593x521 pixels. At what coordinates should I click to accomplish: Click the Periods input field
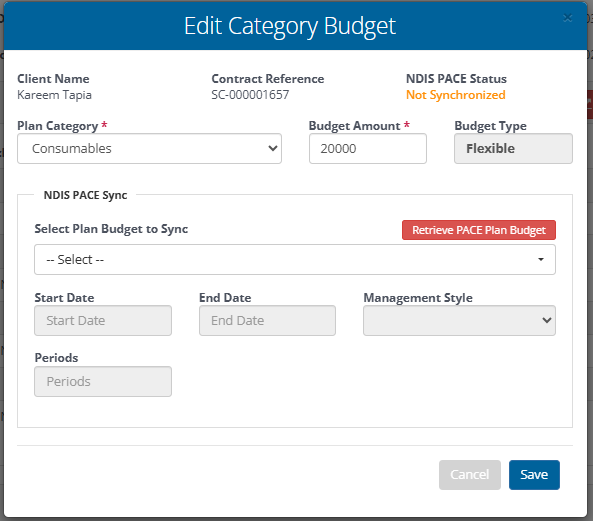[103, 381]
